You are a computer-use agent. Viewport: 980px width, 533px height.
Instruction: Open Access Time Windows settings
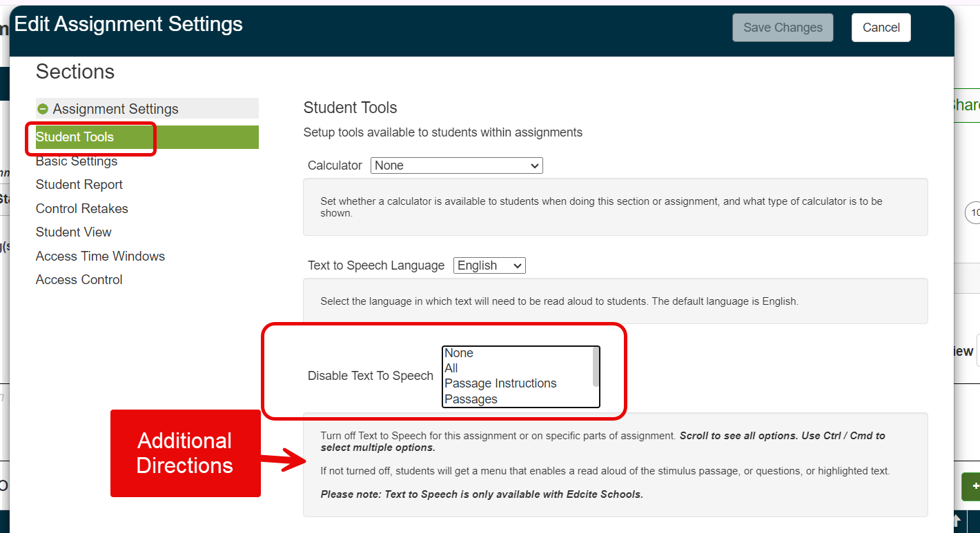[100, 256]
